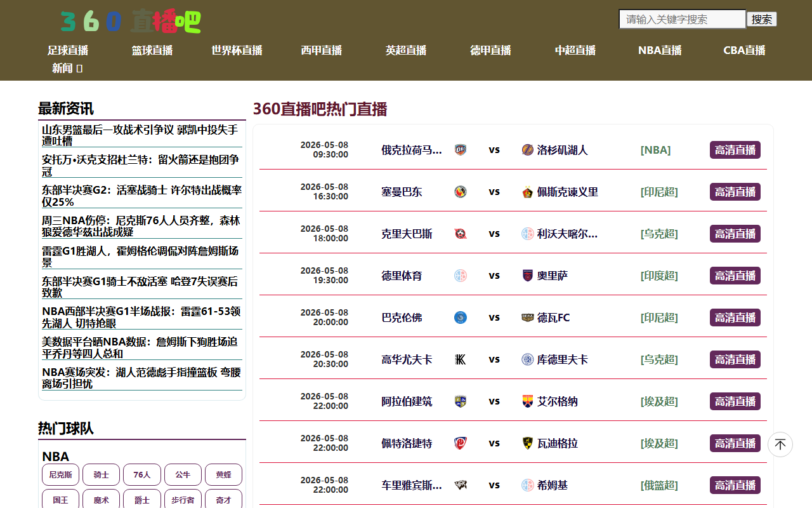Click the 塞曼巴东 team logo
The width and height of the screenshot is (812, 508).
tap(461, 192)
